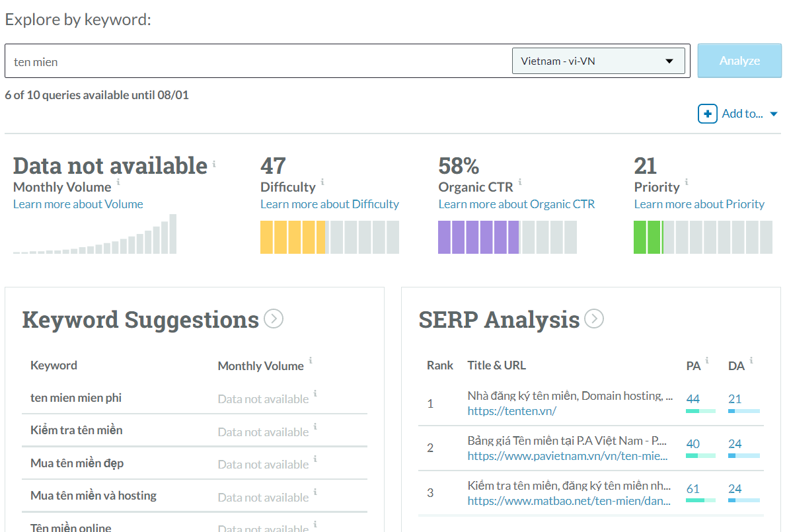This screenshot has width=787, height=532.
Task: Open Learn more about Volume link
Action: 78,204
